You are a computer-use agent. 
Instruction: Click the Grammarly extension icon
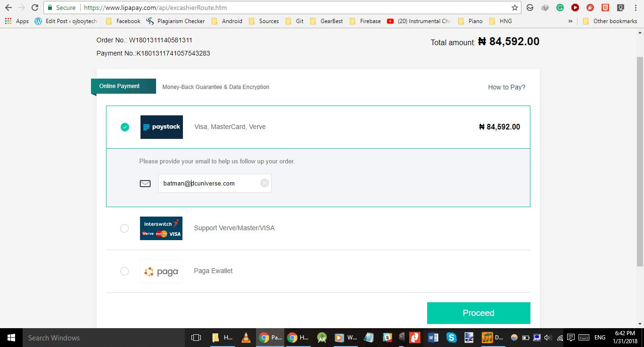(560, 8)
